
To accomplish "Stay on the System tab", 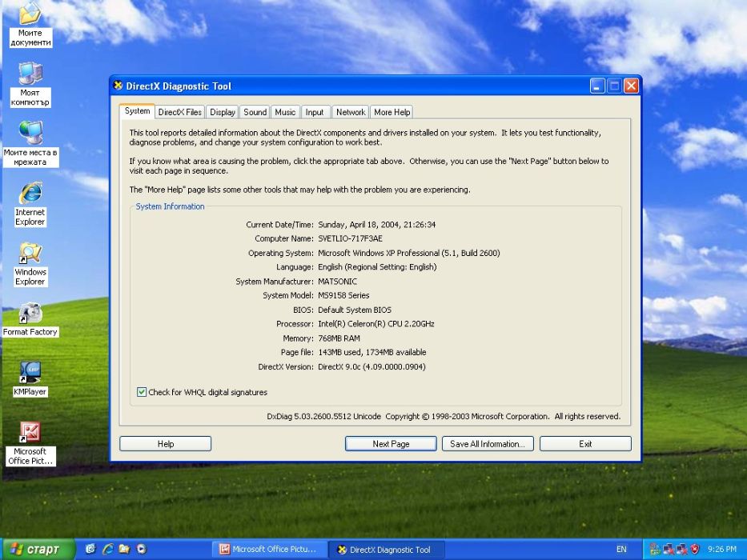I will (x=137, y=111).
